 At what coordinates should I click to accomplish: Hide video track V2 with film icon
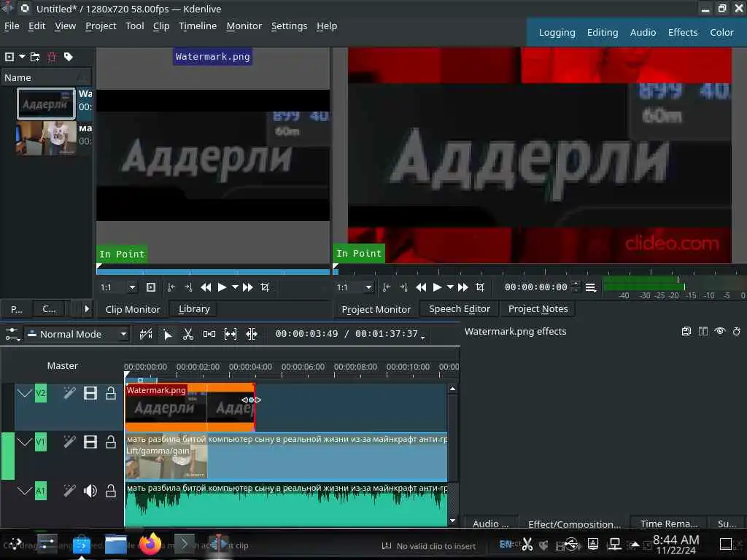point(90,393)
